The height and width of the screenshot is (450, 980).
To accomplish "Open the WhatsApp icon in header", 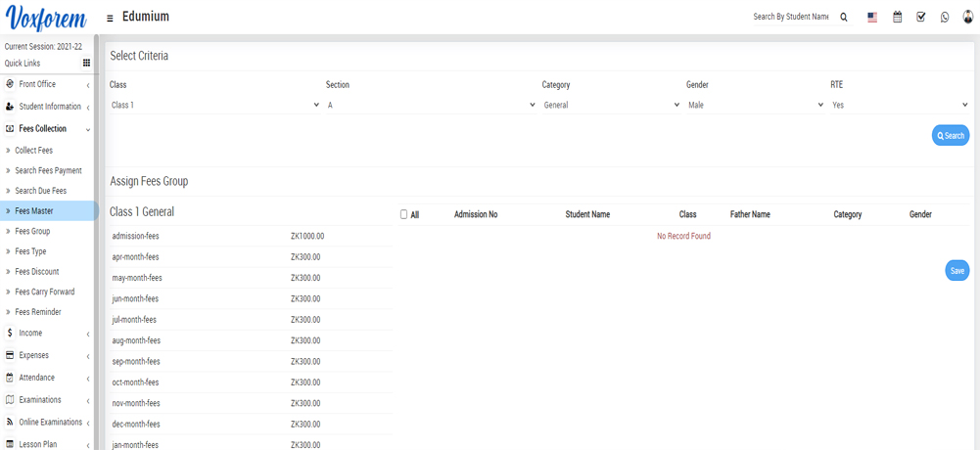I will pyautogui.click(x=945, y=18).
